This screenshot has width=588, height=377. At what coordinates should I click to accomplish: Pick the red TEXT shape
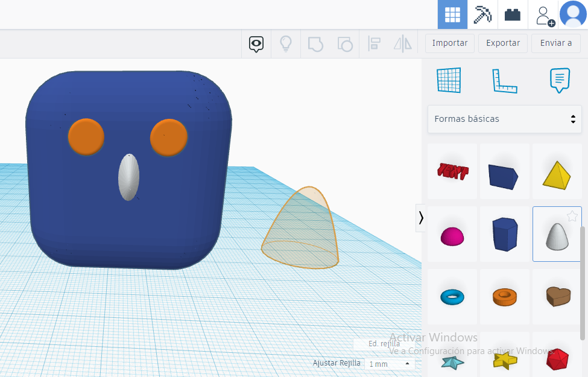[x=452, y=171]
